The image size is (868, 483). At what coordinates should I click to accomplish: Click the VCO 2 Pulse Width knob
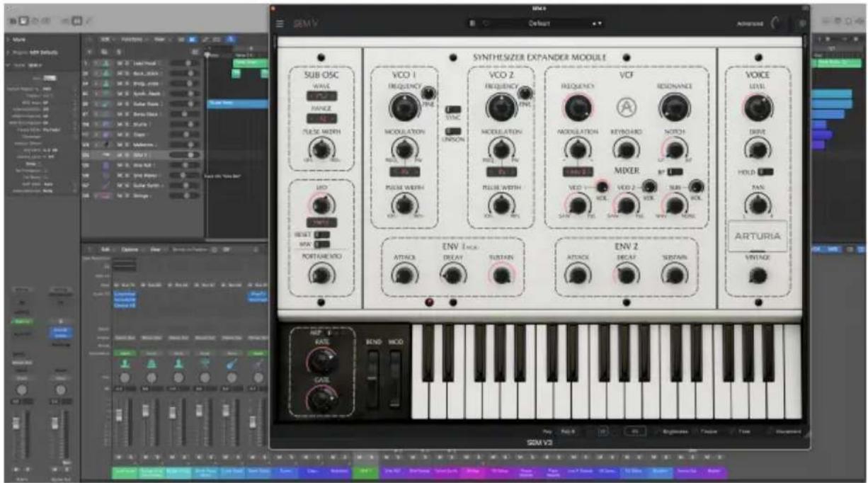tap(500, 205)
